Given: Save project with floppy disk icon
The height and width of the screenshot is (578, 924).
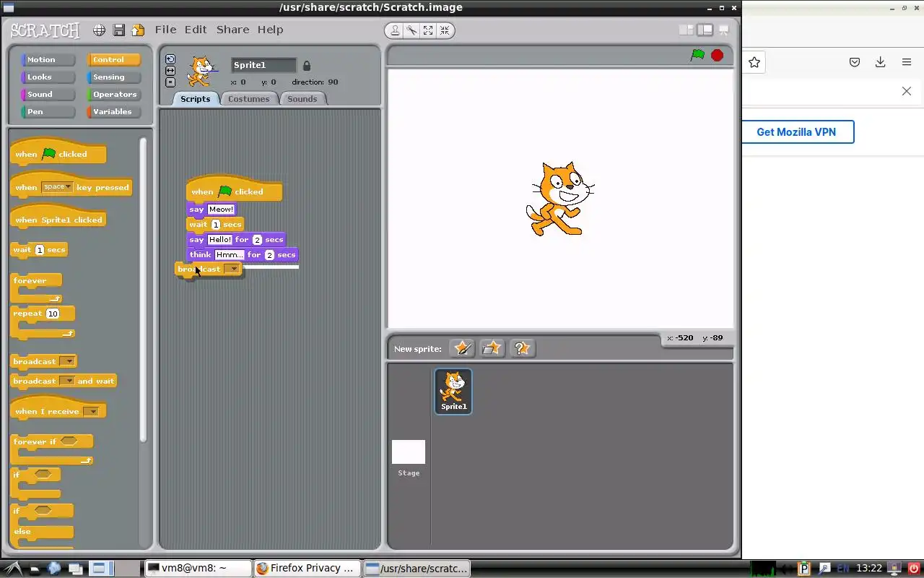Looking at the screenshot, I should [x=119, y=30].
